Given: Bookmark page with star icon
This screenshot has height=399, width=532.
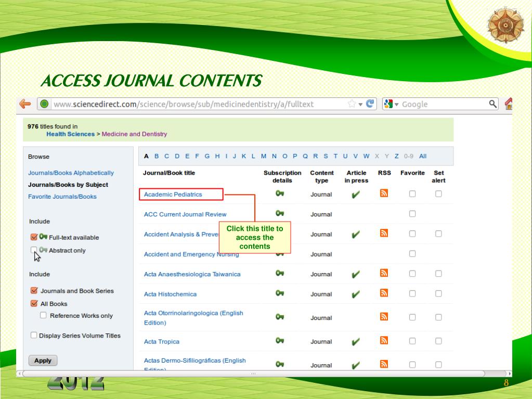Looking at the screenshot, I should tap(352, 104).
